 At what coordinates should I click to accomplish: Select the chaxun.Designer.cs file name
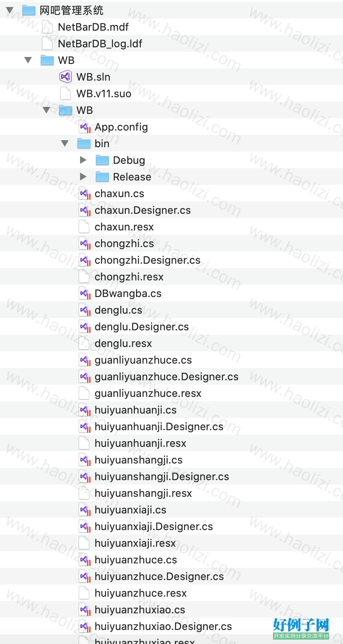(143, 210)
